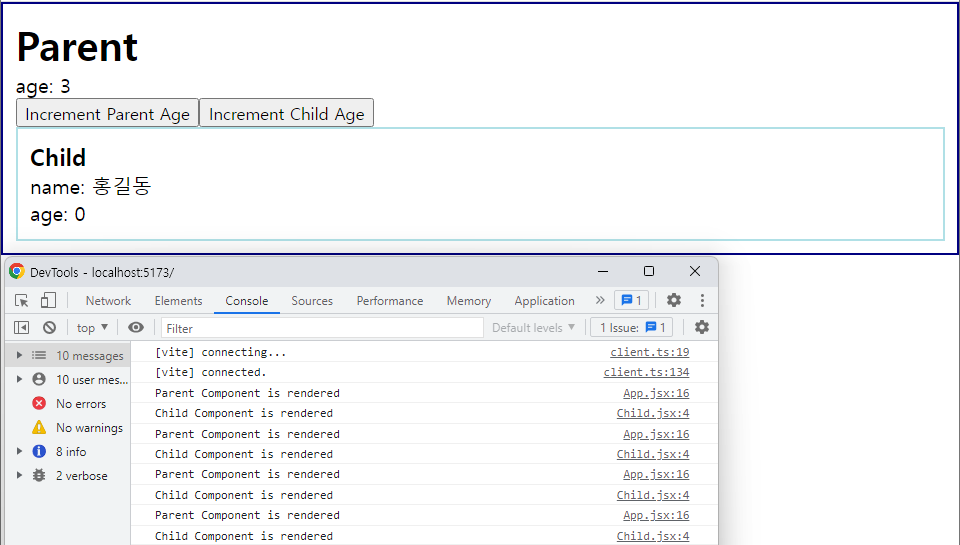
Task: Open DevTools settings gear
Action: (674, 300)
